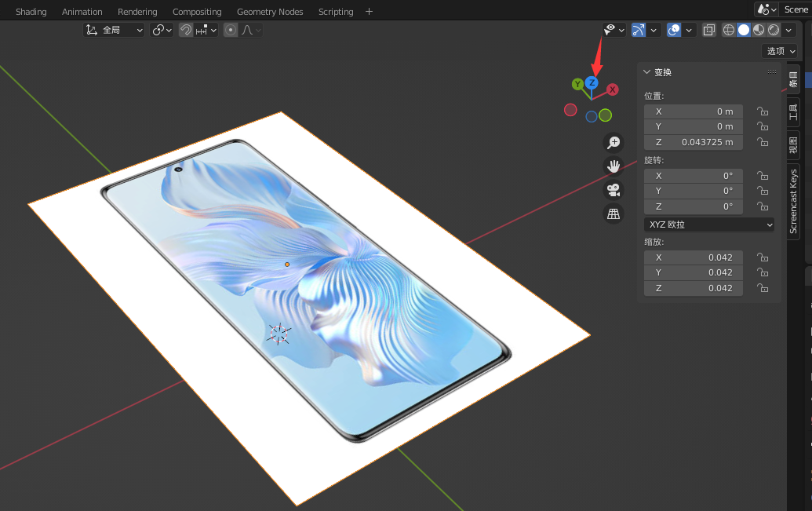The height and width of the screenshot is (511, 812).
Task: Click the Scale X value field
Action: (694, 257)
